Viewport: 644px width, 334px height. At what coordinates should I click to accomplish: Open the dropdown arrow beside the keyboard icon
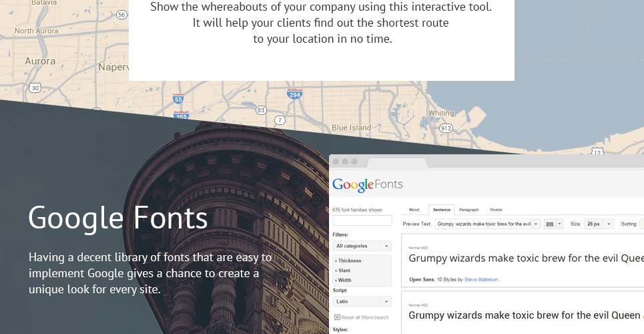(559, 224)
